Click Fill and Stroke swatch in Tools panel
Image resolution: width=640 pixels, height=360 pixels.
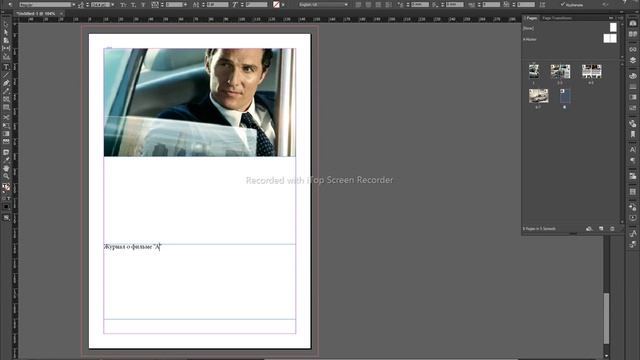(x=6, y=187)
